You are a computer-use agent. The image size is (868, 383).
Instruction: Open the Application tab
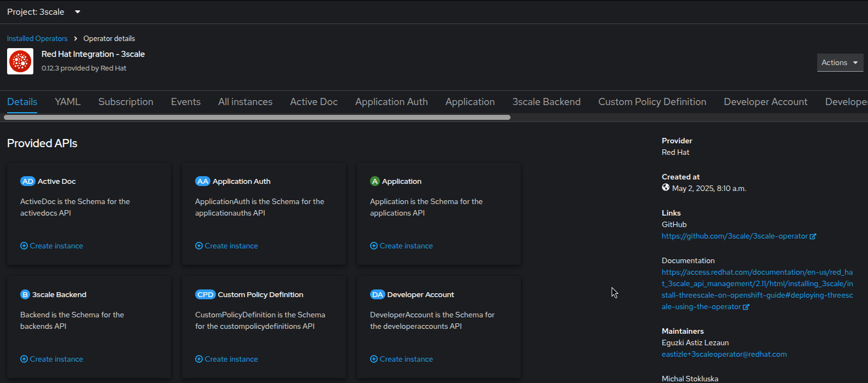click(x=470, y=102)
